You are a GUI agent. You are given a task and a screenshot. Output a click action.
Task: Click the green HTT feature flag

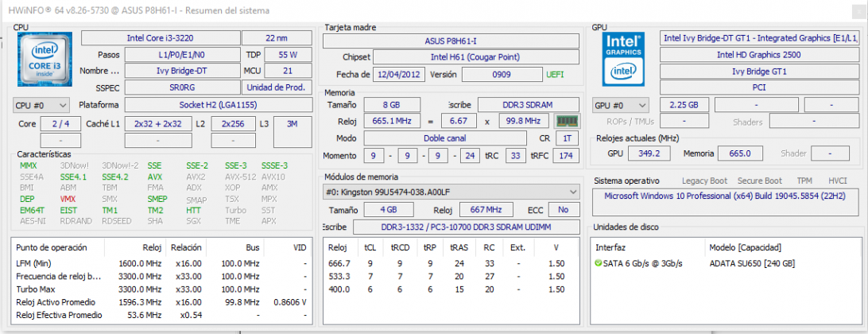193,211
